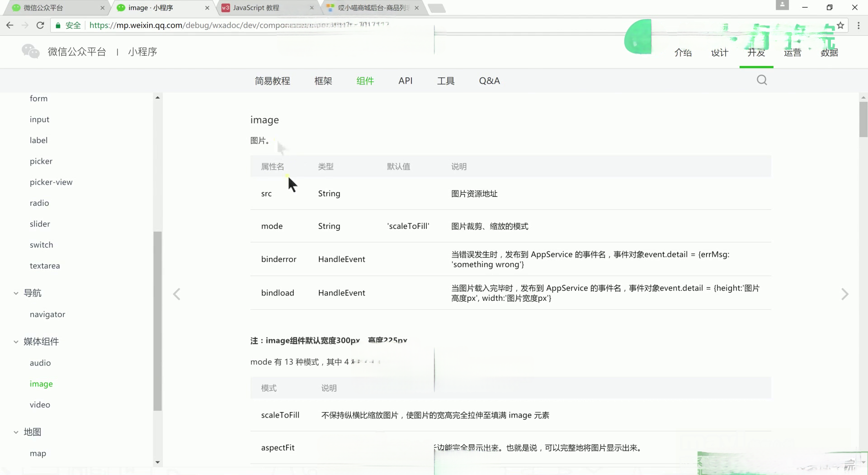Open the 框架 menu
This screenshot has width=868, height=475.
click(x=323, y=81)
